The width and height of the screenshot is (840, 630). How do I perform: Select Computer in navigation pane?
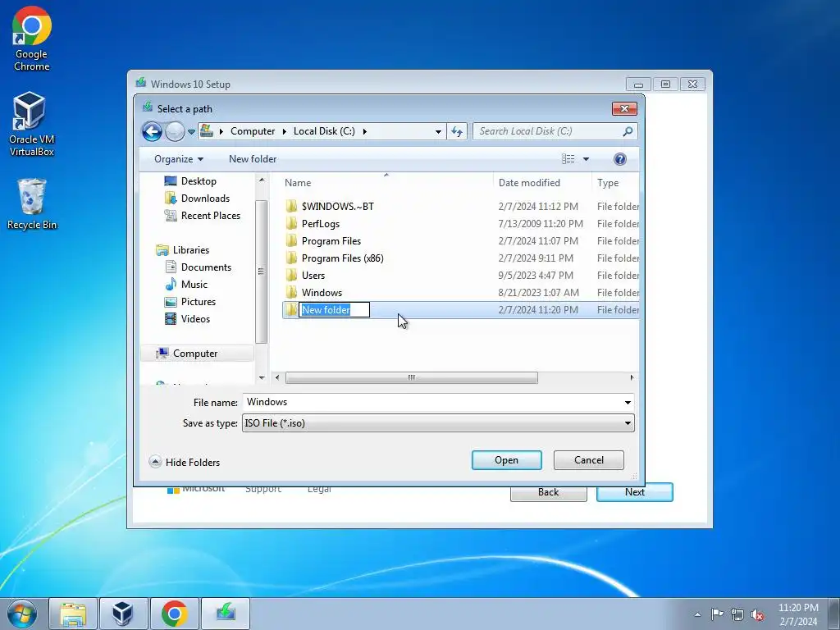(x=197, y=354)
